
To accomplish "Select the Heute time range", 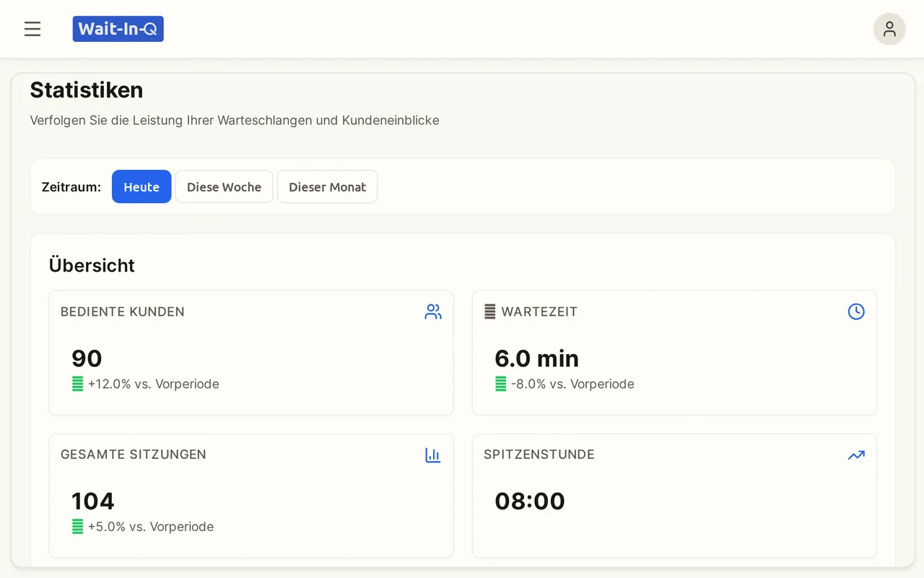I will click(x=141, y=186).
